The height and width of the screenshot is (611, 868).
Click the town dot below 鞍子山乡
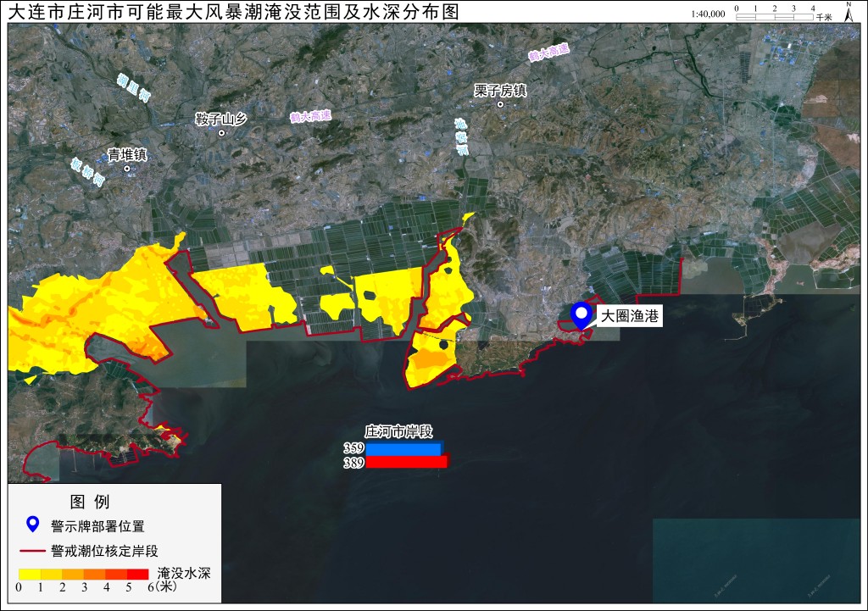point(221,133)
